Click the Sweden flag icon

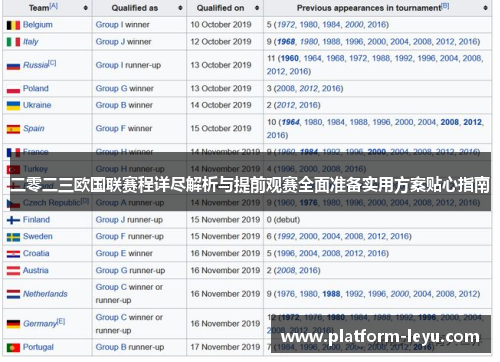point(13,237)
